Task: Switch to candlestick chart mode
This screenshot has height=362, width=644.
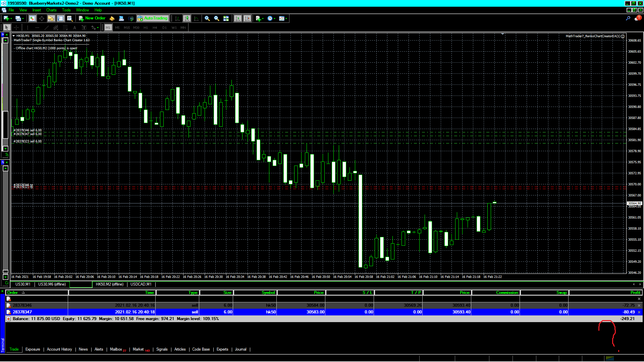Action: click(187, 18)
